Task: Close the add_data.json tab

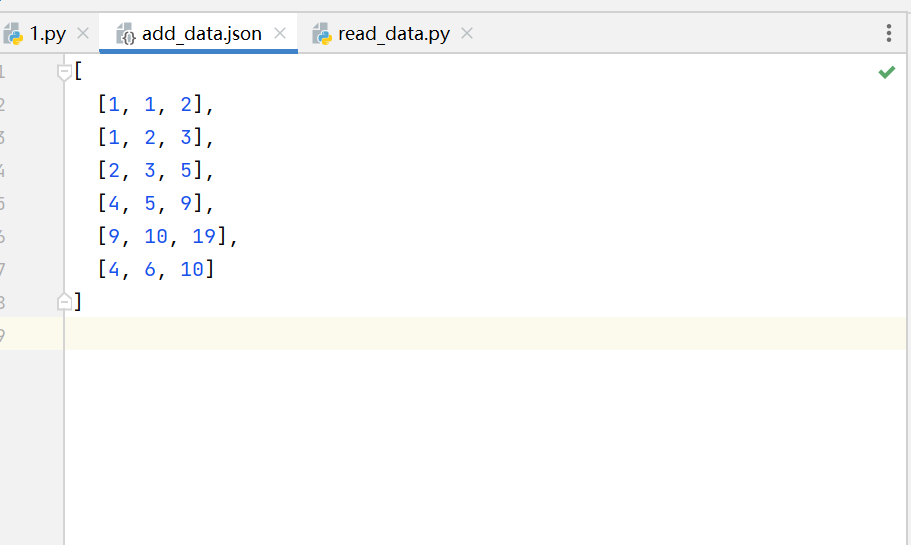Action: click(x=280, y=34)
